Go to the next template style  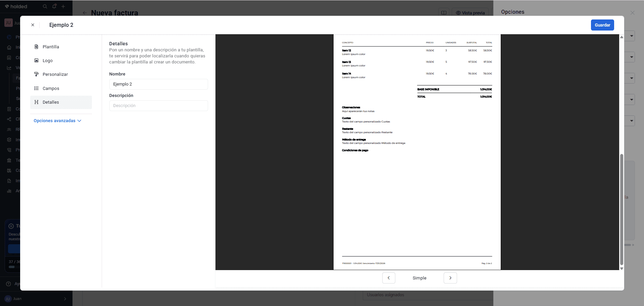point(450,278)
